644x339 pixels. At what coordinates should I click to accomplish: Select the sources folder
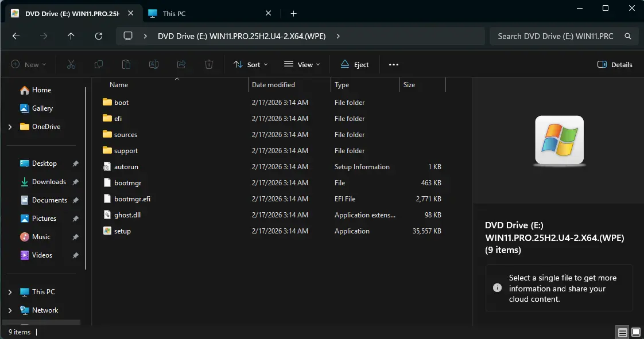coord(126,134)
